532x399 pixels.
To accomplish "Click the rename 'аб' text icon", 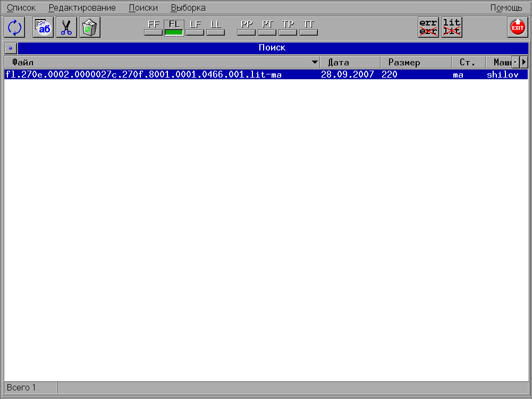I will coord(43,28).
